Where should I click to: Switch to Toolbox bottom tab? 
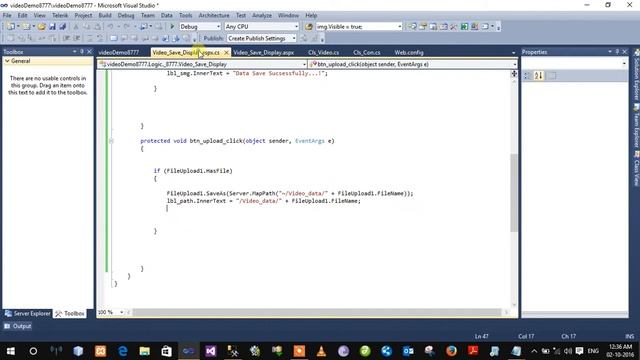(70, 313)
